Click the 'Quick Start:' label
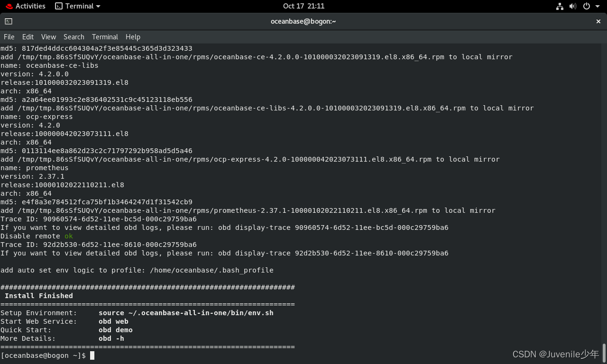 pyautogui.click(x=26, y=330)
